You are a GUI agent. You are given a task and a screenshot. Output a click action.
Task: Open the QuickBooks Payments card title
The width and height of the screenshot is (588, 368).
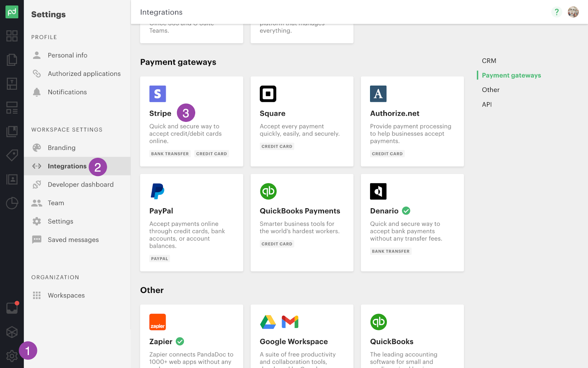(x=300, y=211)
